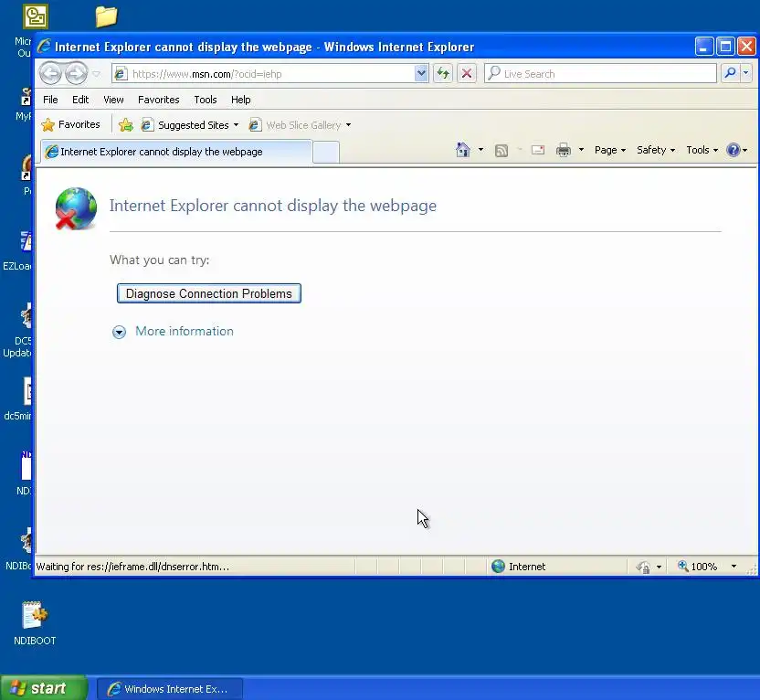Maximize the Internet Explorer window
Screen dimensions: 760x700
tap(725, 47)
